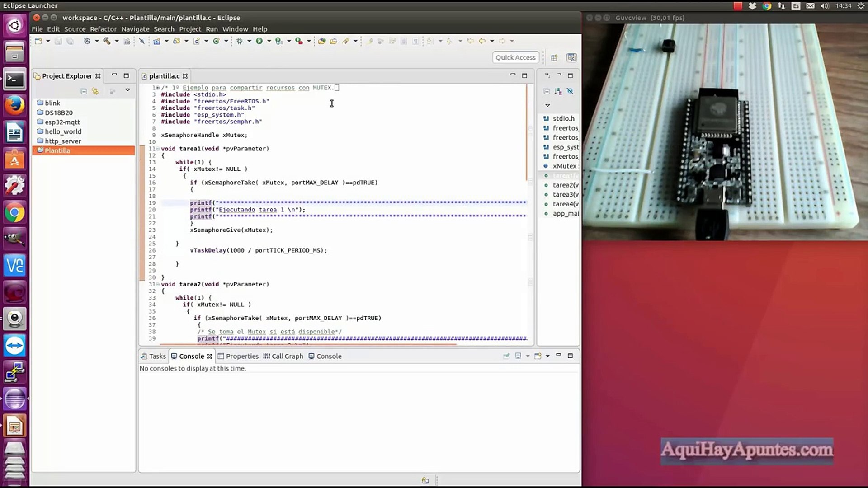Viewport: 868px width, 488px height.
Task: Open the Run configurations dropdown arrow
Action: [269, 41]
